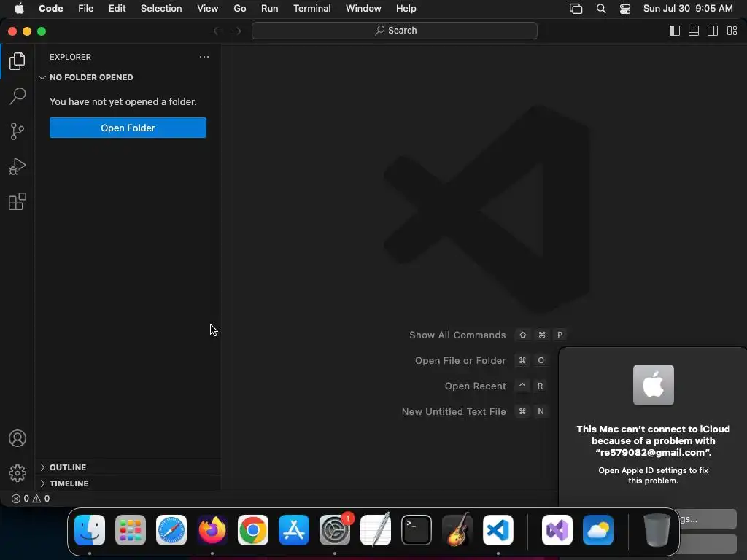
Task: Open Finder from the Dock
Action: click(90, 530)
